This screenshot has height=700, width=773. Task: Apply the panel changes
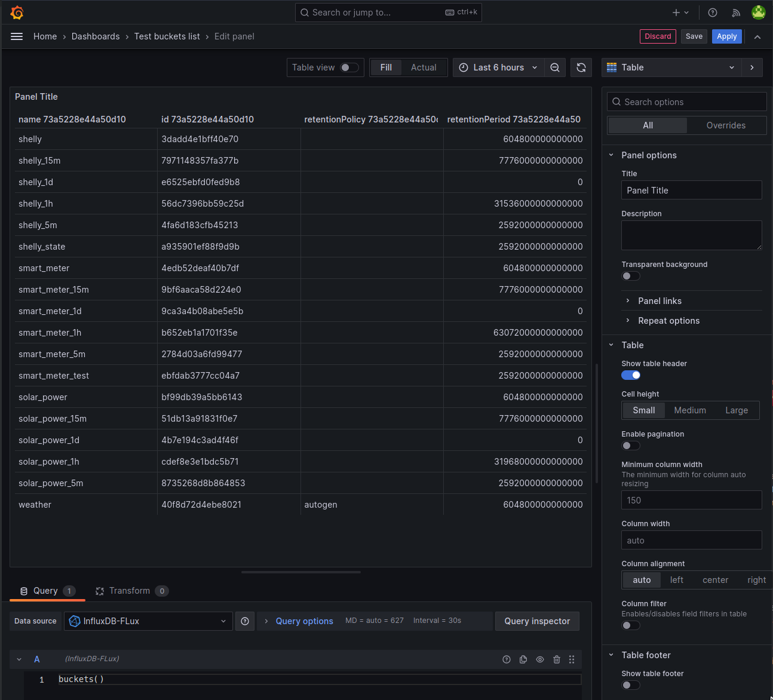coord(726,36)
